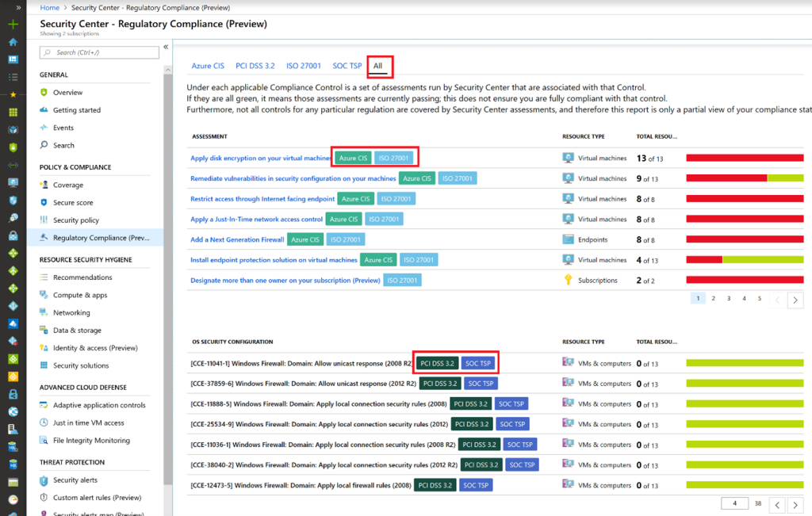Select the All tab
The height and width of the screenshot is (516, 812).
[378, 66]
